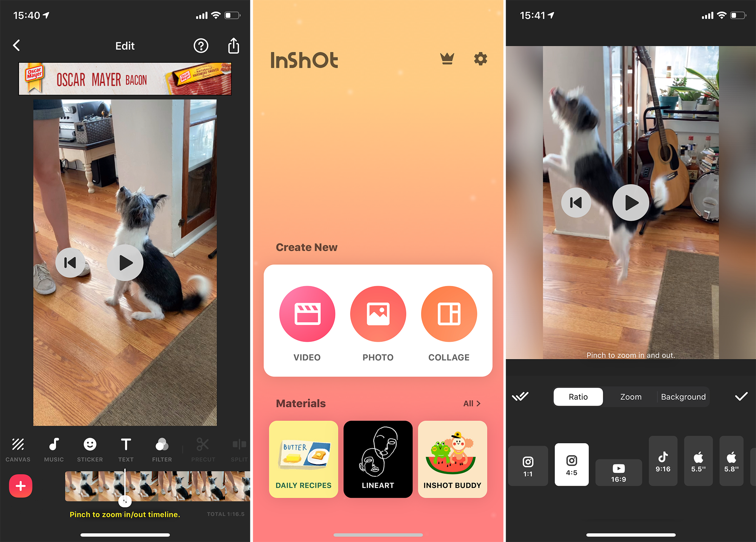Drag the timeline zoom slider
The image size is (756, 542).
tap(125, 501)
